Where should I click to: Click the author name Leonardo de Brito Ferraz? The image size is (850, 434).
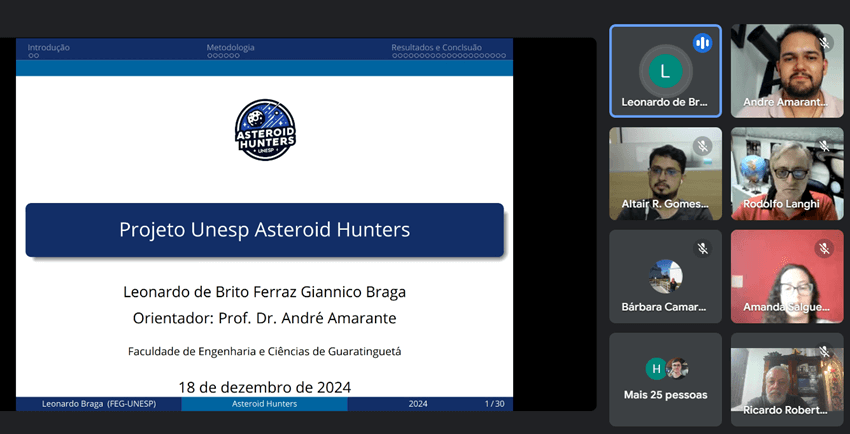click(x=265, y=292)
